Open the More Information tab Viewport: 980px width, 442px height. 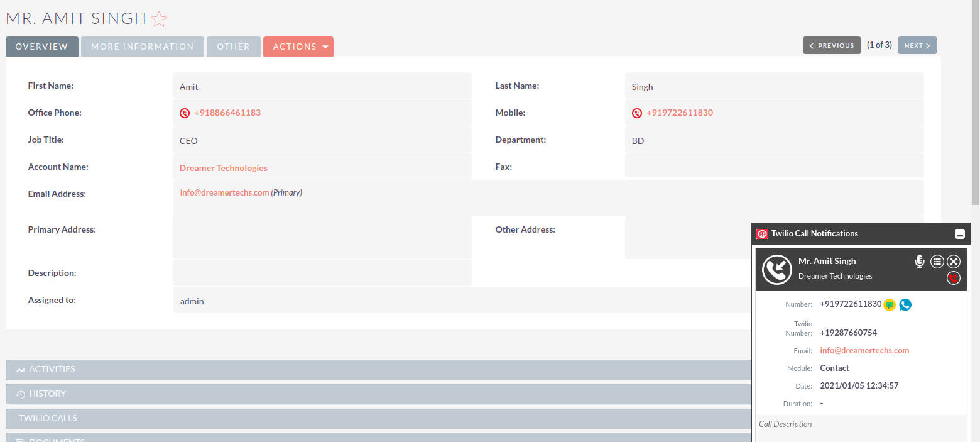coord(143,47)
